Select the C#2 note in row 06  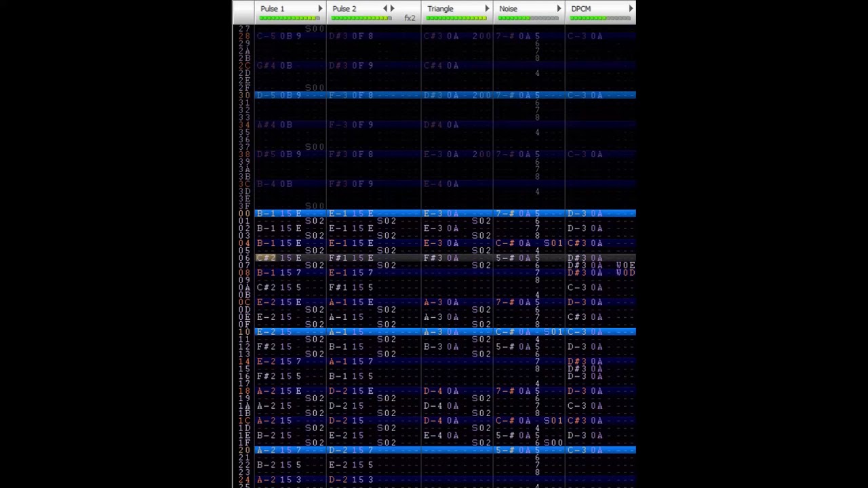tap(265, 258)
